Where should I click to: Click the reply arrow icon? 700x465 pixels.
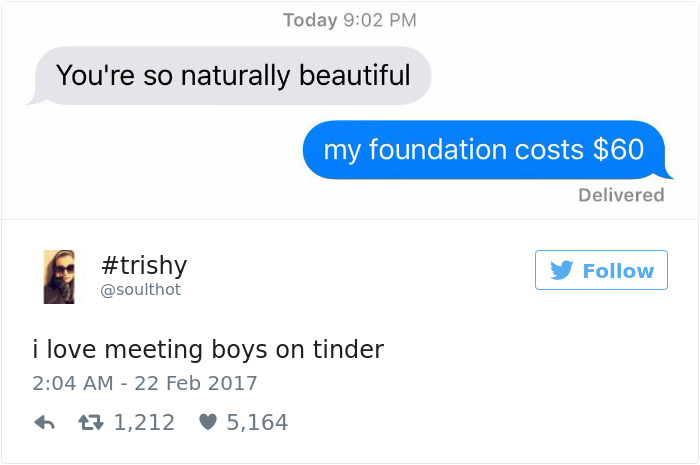(43, 423)
